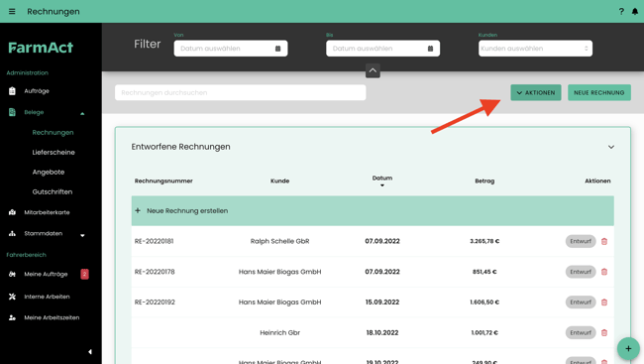
Task: Delete Heinrich Gbr invoice trash icon
Action: tap(604, 332)
